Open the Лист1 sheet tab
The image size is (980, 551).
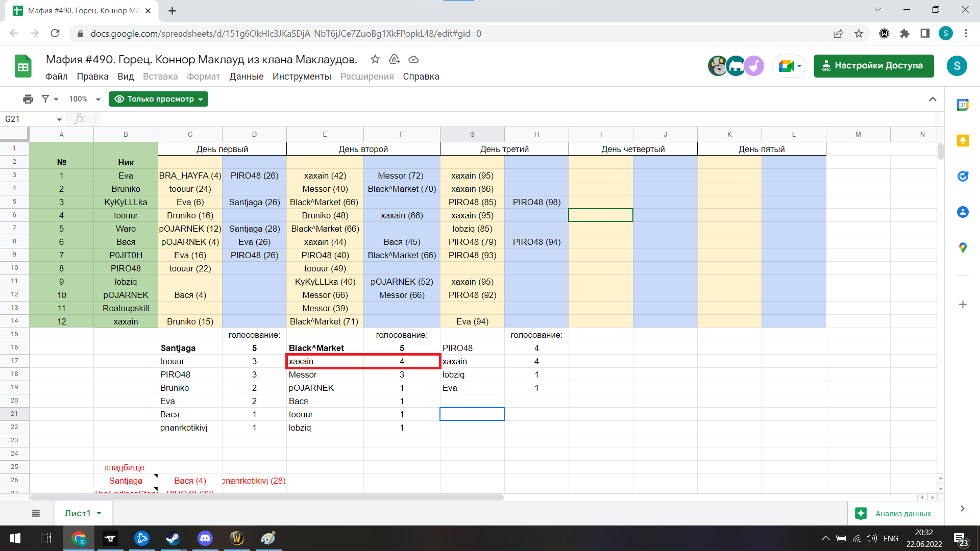click(x=78, y=513)
